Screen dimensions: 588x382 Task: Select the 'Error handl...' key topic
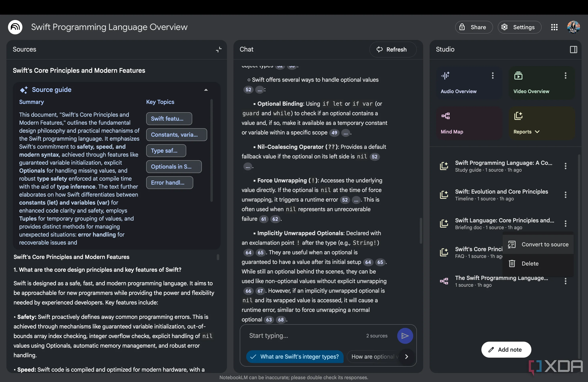coord(169,183)
